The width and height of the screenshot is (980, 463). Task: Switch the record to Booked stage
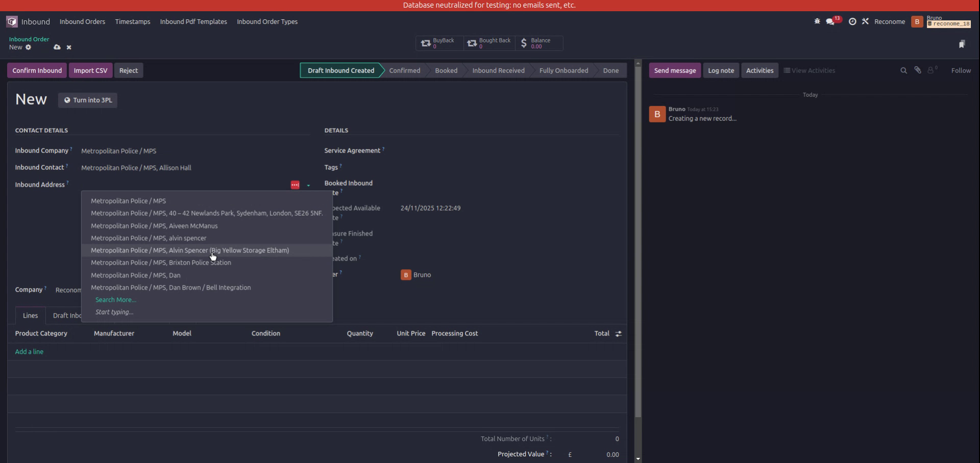(446, 70)
